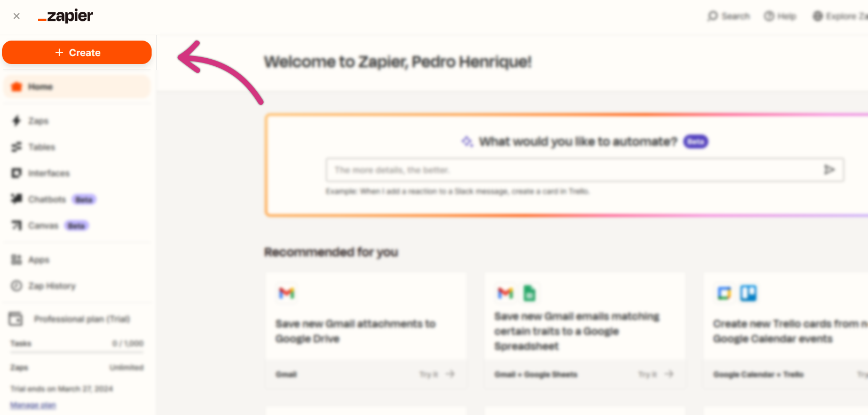Open the Chatbots Beta section
Viewport: 868px width, 415px height.
coord(47,199)
